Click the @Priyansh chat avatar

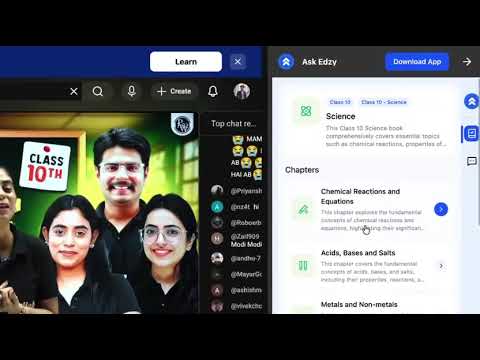click(x=217, y=191)
